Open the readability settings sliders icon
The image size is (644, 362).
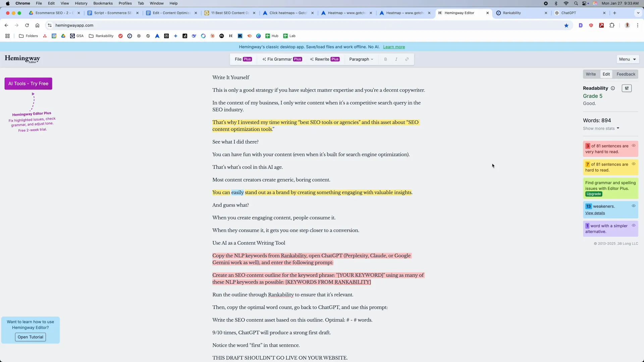coord(627,88)
